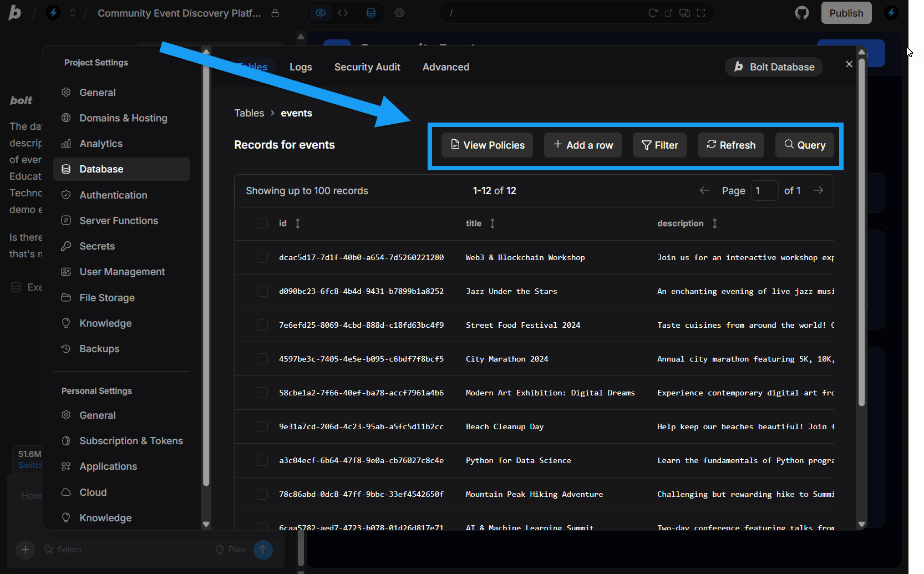
Task: Click the database icon in the top toolbar
Action: click(x=371, y=12)
